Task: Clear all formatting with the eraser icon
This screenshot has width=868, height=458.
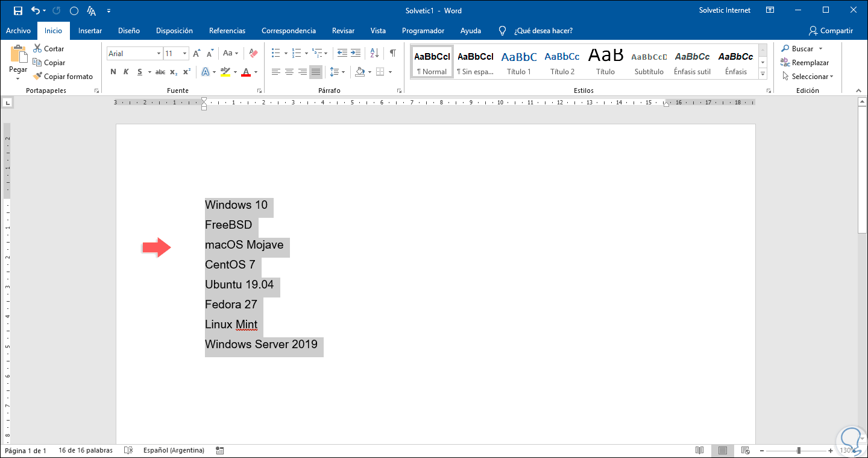Action: pos(253,54)
